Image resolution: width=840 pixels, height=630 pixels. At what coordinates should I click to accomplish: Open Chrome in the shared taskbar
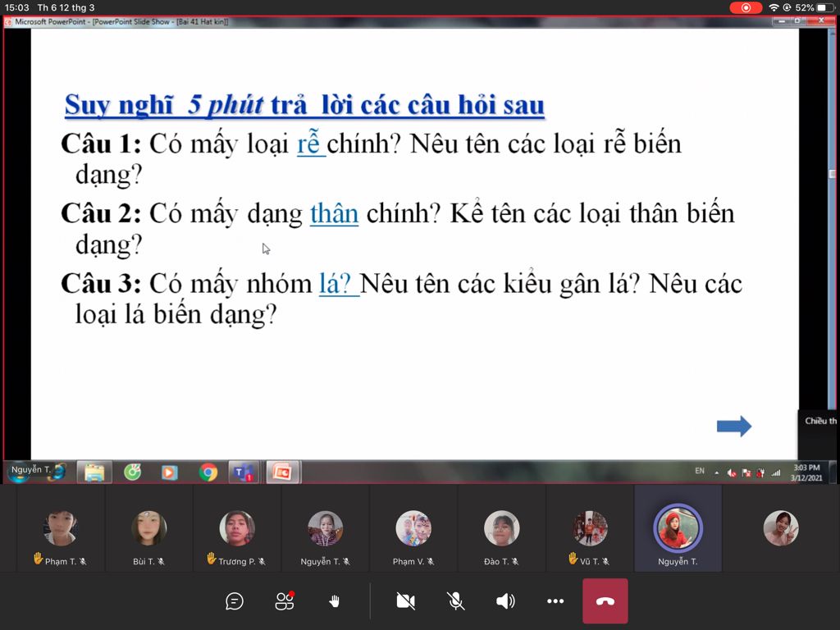(x=208, y=472)
